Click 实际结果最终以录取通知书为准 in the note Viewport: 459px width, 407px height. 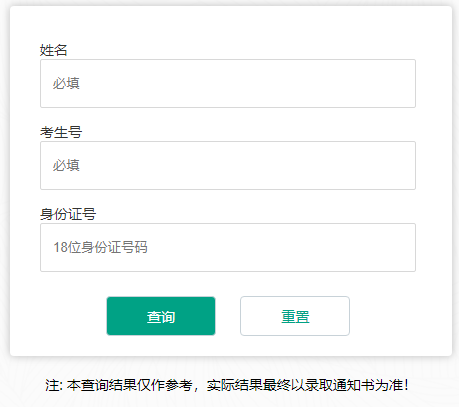[x=304, y=385]
